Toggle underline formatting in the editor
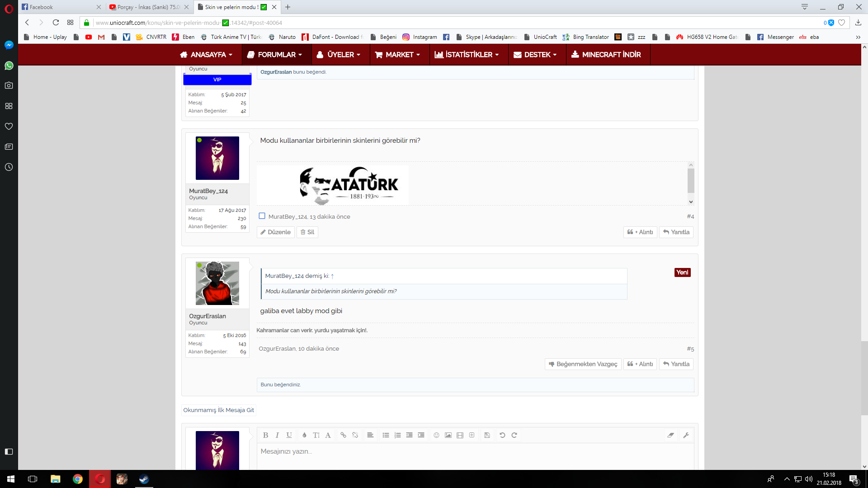This screenshot has width=868, height=488. click(x=289, y=435)
